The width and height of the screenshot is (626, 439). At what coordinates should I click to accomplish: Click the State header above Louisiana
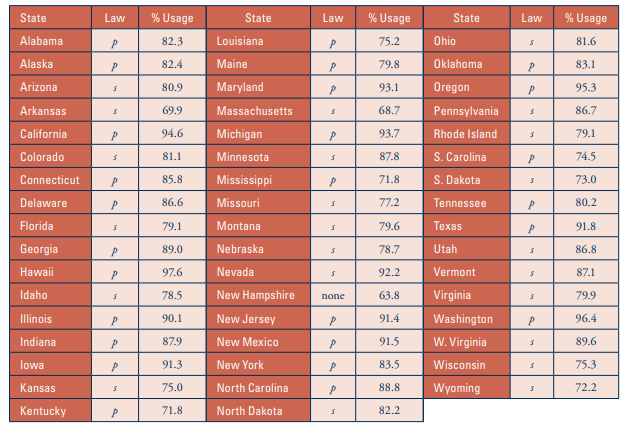[257, 18]
